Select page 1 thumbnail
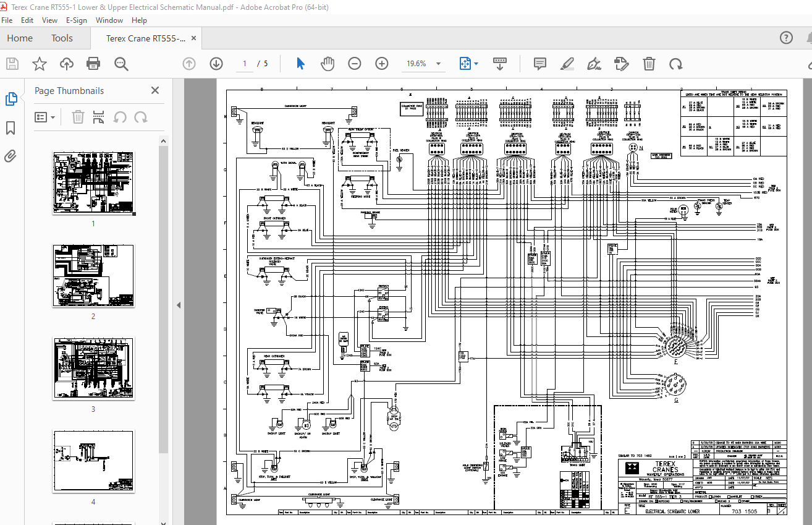The image size is (812, 525). [93, 183]
